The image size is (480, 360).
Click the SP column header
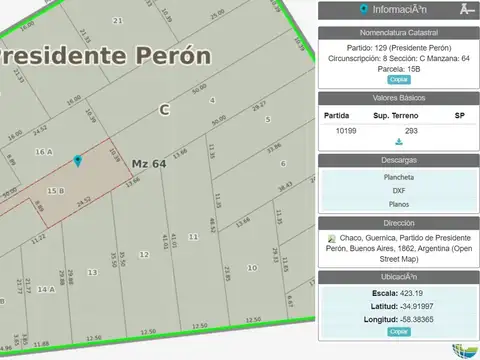459,116
